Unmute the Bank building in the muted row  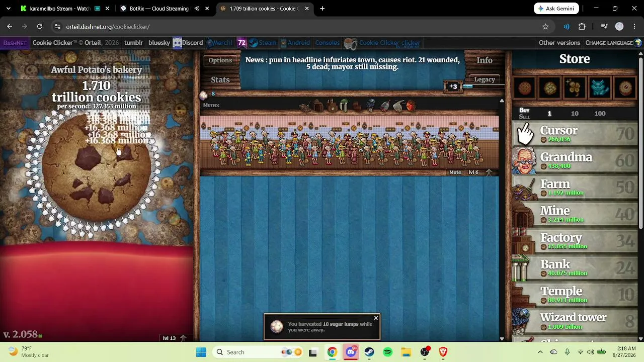pyautogui.click(x=344, y=106)
